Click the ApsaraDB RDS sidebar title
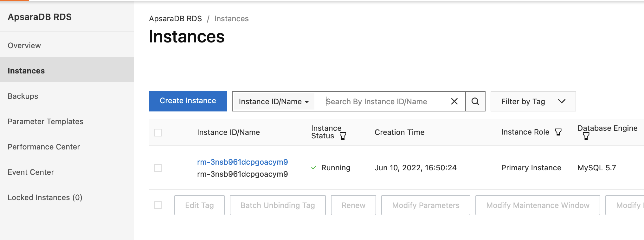Screen dimensions: 644x240 40,17
